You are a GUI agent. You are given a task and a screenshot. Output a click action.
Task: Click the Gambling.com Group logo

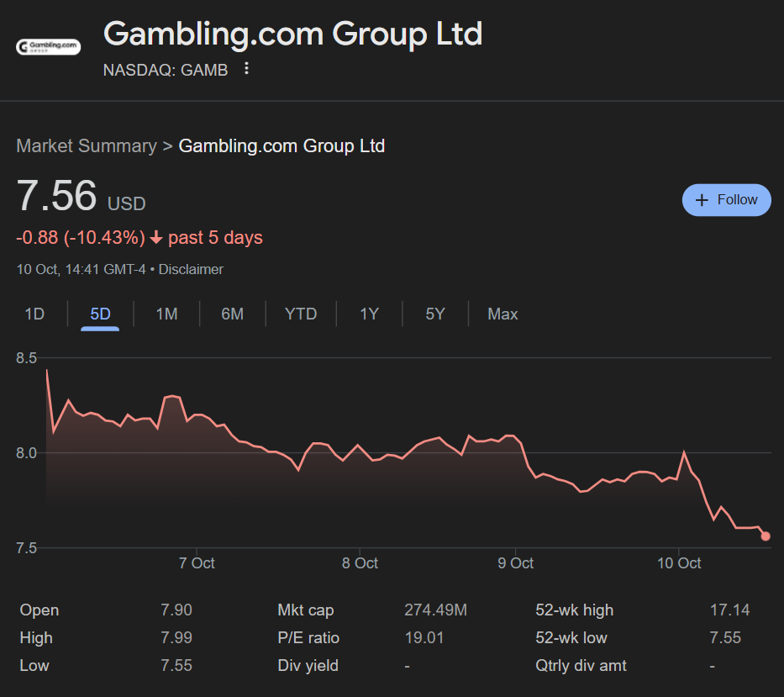[48, 46]
